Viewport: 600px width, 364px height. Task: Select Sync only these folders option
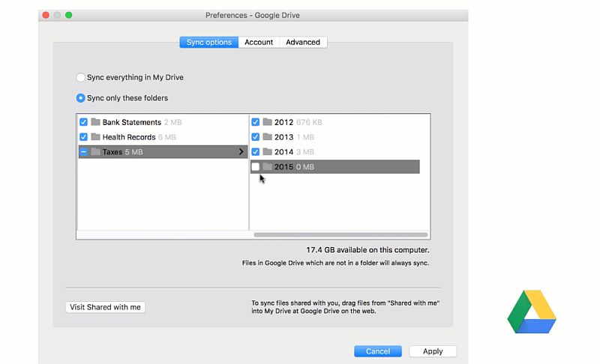80,98
